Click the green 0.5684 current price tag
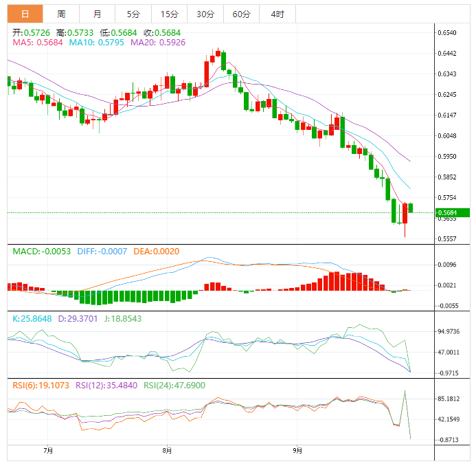476x466 pixels. (453, 212)
